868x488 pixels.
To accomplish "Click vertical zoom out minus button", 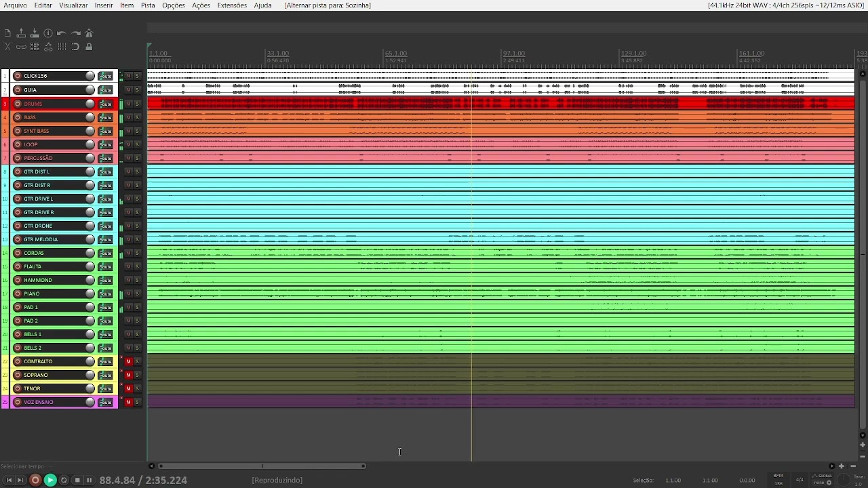I will coord(863,456).
